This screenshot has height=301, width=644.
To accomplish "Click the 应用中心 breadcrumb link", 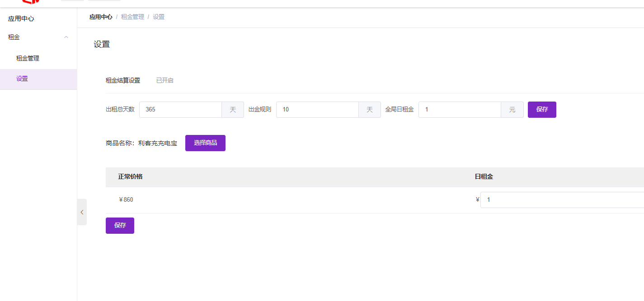I will [x=101, y=17].
